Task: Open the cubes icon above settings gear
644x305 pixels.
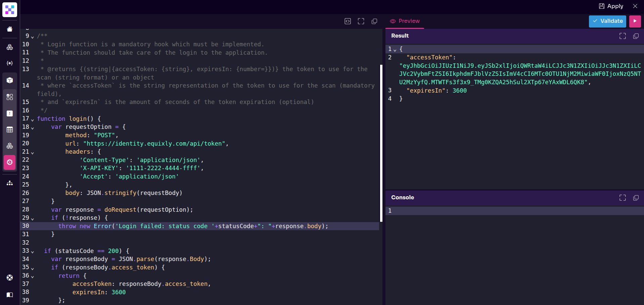Action: [x=10, y=146]
